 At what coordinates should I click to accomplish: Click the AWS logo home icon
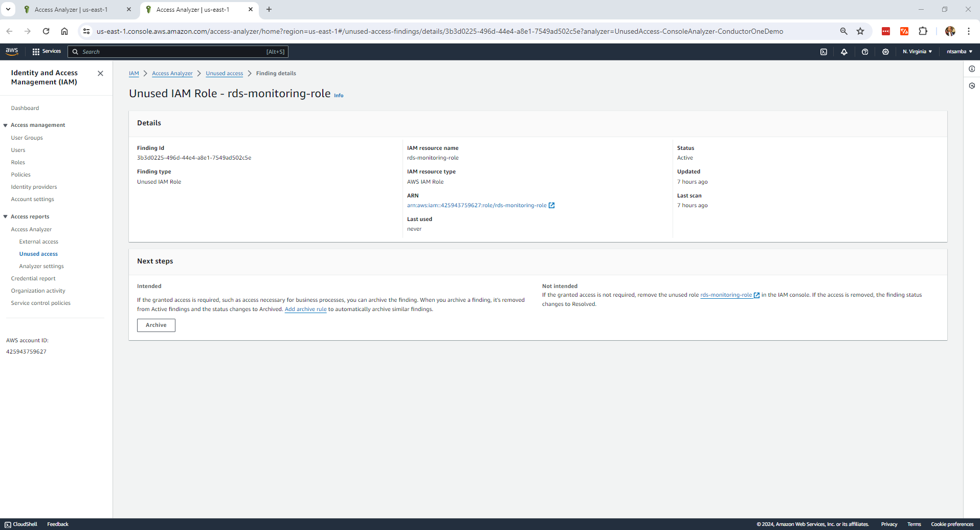pyautogui.click(x=12, y=51)
